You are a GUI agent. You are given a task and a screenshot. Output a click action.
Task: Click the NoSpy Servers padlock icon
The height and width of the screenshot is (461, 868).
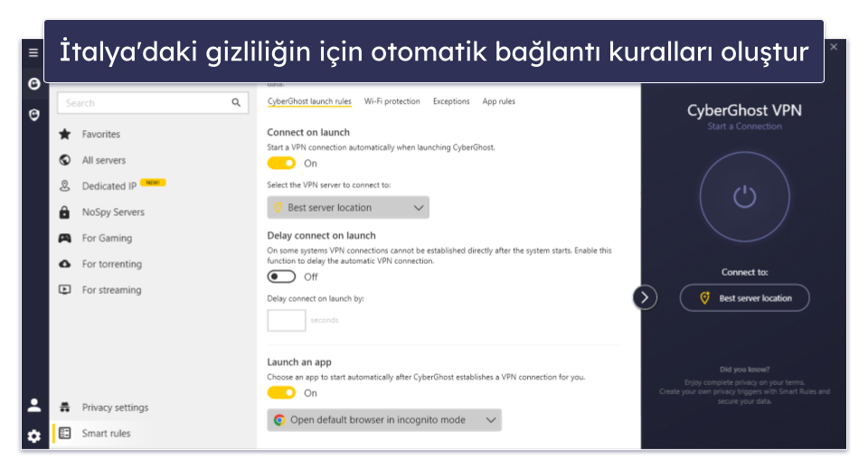pos(65,212)
